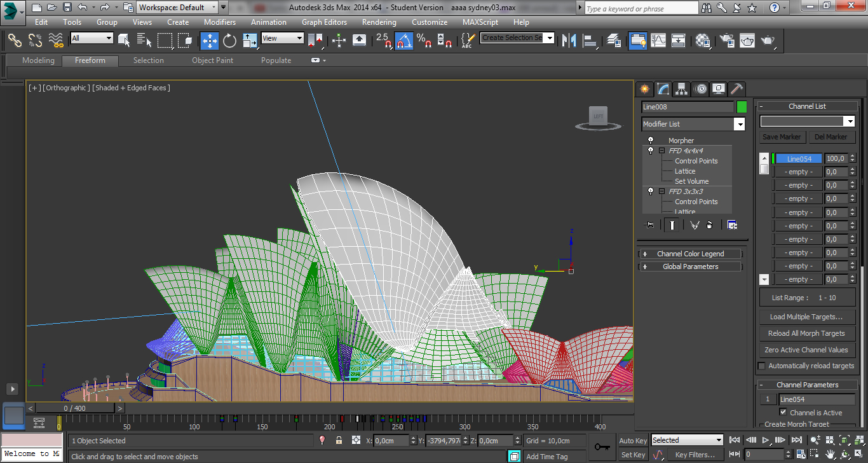Click Reload All Morph Targets button
This screenshot has width=868, height=463.
pos(806,333)
